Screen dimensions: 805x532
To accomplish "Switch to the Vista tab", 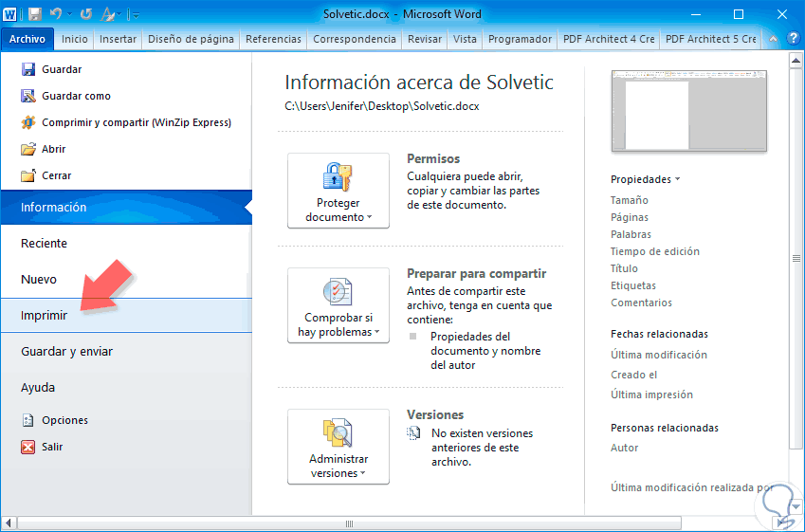I will tap(465, 39).
